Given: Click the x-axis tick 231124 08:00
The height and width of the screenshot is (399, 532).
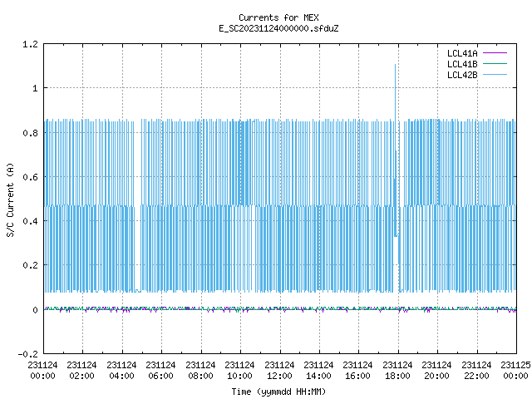Looking at the screenshot, I should [200, 371].
